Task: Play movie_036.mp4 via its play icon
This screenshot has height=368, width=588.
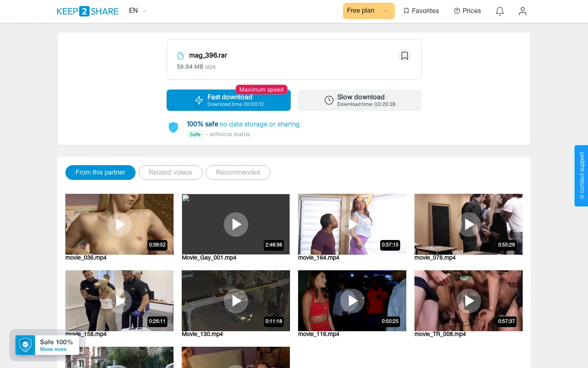Action: click(120, 224)
